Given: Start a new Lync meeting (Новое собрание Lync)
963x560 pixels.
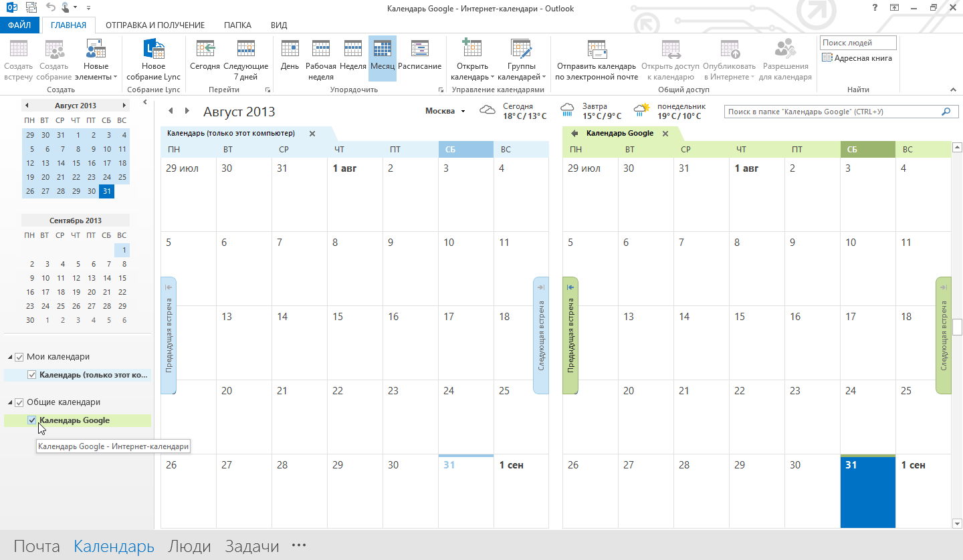Looking at the screenshot, I should click(154, 59).
